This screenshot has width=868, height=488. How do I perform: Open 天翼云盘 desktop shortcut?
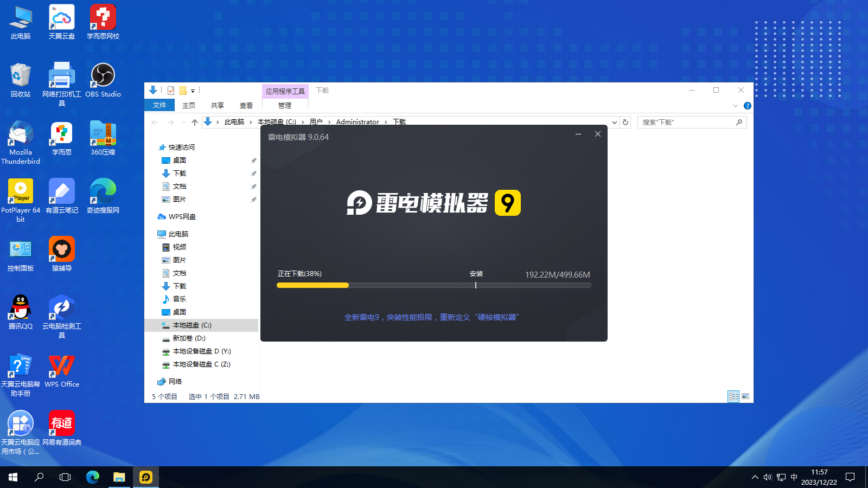[62, 23]
